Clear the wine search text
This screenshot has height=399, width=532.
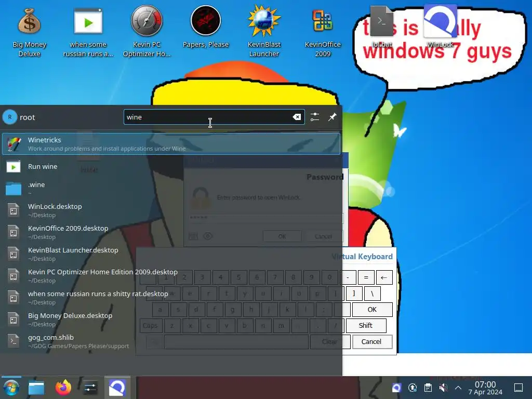297,117
